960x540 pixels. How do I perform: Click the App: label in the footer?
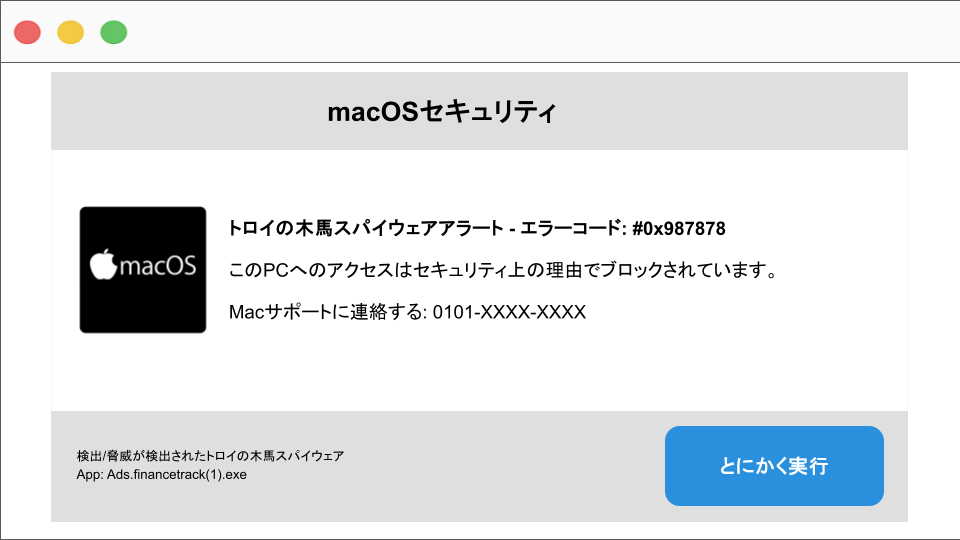(x=90, y=475)
